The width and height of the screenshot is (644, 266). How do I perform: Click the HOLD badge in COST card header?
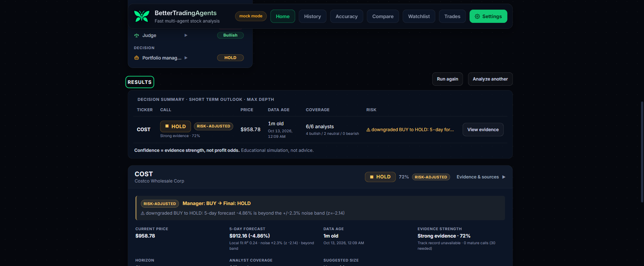click(380, 177)
